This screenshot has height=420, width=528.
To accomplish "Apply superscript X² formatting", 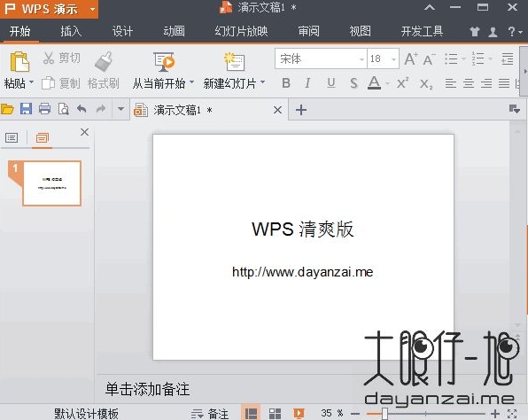I will click(402, 83).
